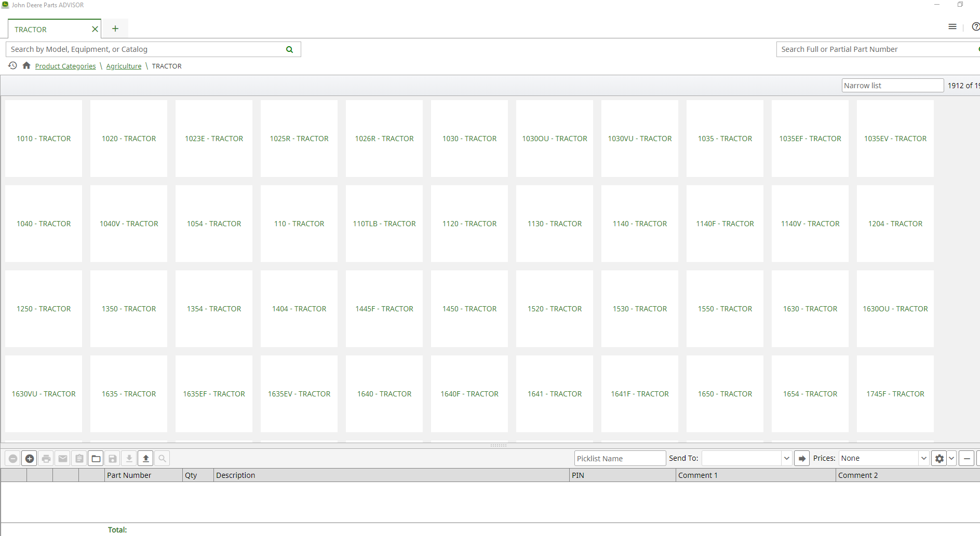Add a new tab with the plus icon
The width and height of the screenshot is (980, 536).
tap(115, 29)
